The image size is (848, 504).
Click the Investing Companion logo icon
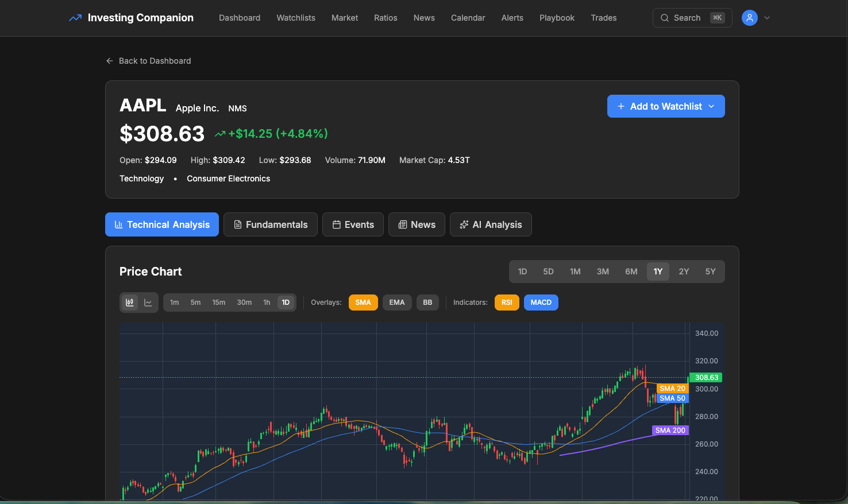[x=75, y=18]
